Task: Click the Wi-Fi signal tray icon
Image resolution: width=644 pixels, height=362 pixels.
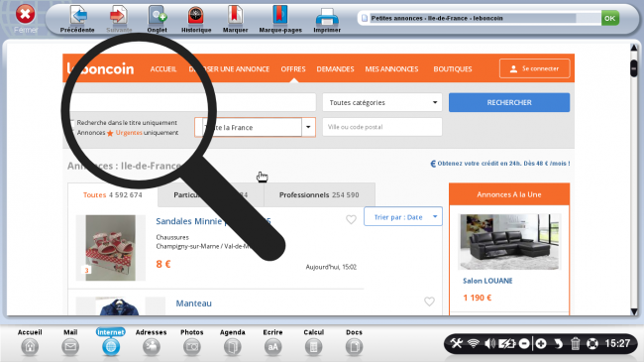Action: [x=474, y=343]
